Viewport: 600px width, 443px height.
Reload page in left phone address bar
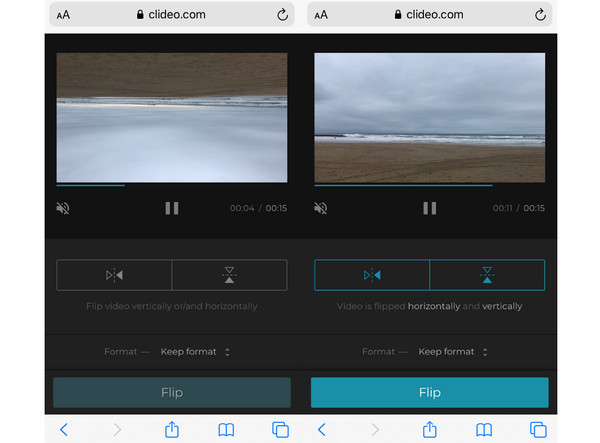(x=282, y=15)
